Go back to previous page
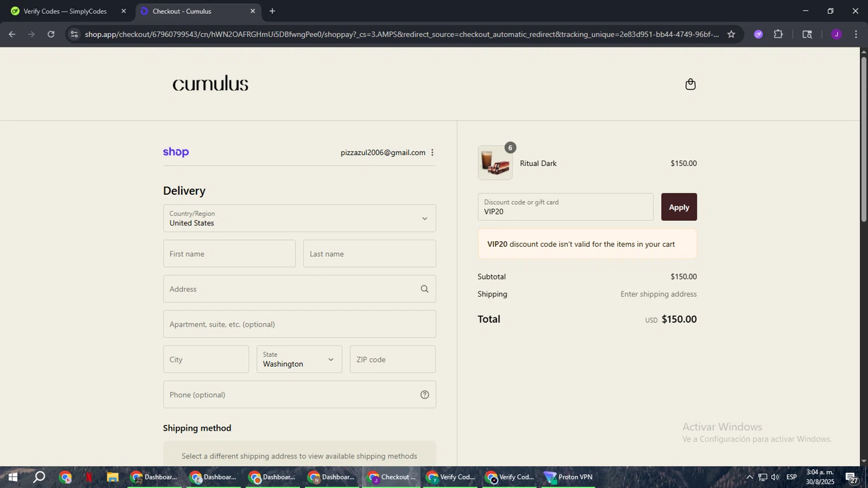The image size is (868, 488). pos(12,34)
